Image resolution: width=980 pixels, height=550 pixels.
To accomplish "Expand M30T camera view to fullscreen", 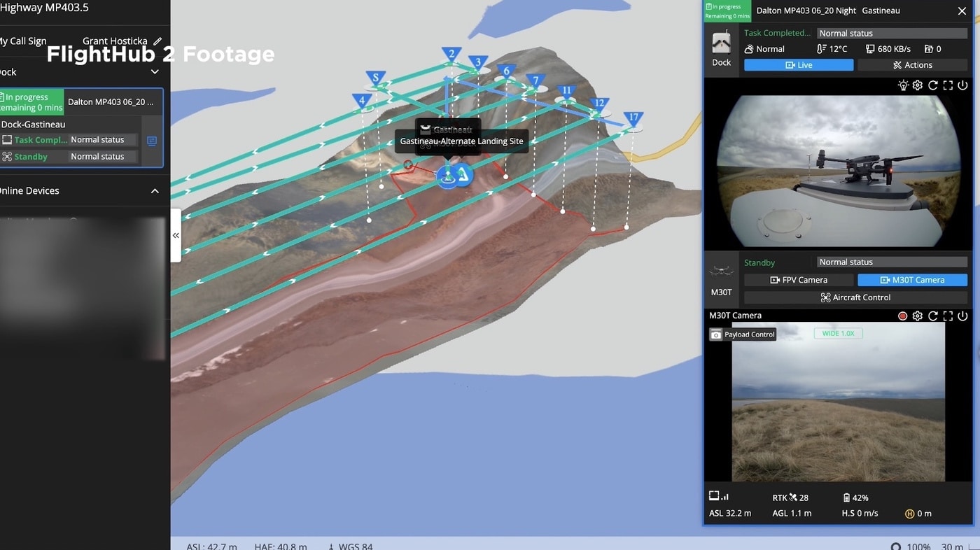I will [x=948, y=316].
